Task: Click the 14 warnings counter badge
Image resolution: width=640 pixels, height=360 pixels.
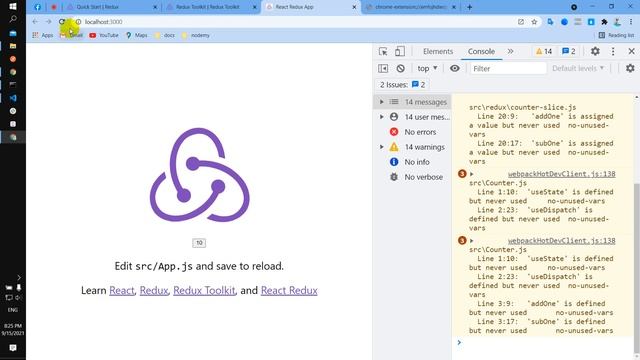Action: coord(544,51)
